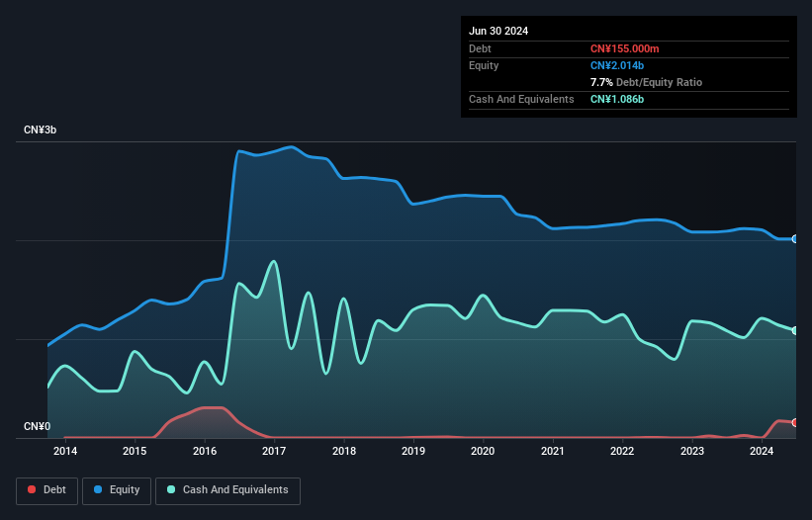Select the 2022 x-axis label

pos(622,451)
